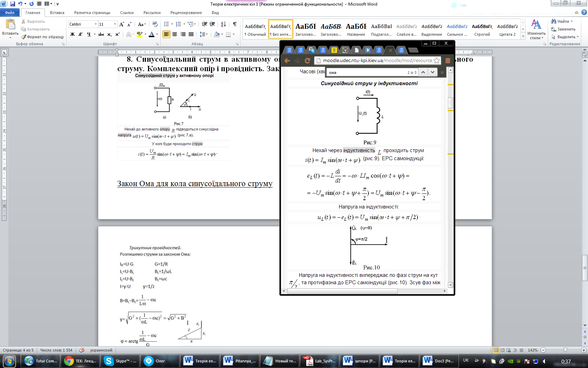This screenshot has width=588, height=368.
Task: Open the borders dropdown arrow
Action: [x=233, y=34]
